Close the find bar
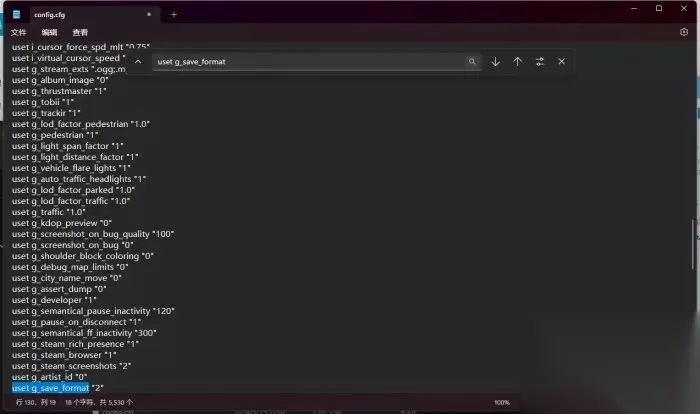Screen dimensions: 700x414 562,62
